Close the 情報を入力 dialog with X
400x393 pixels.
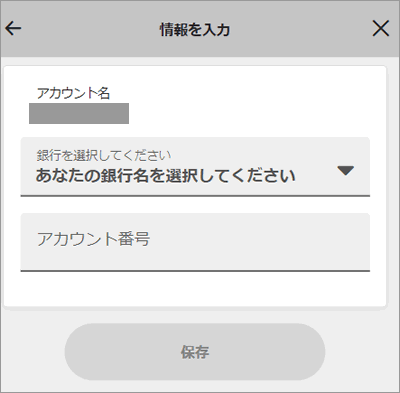point(381,29)
